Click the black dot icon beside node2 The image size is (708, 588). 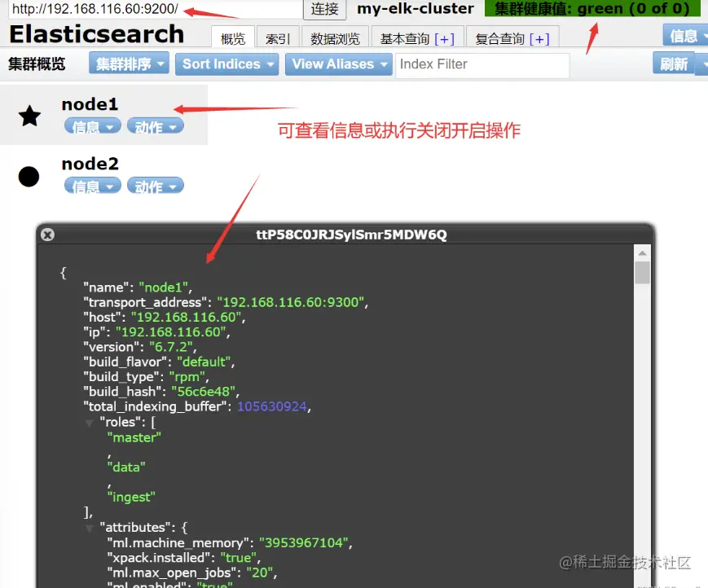coord(29,176)
